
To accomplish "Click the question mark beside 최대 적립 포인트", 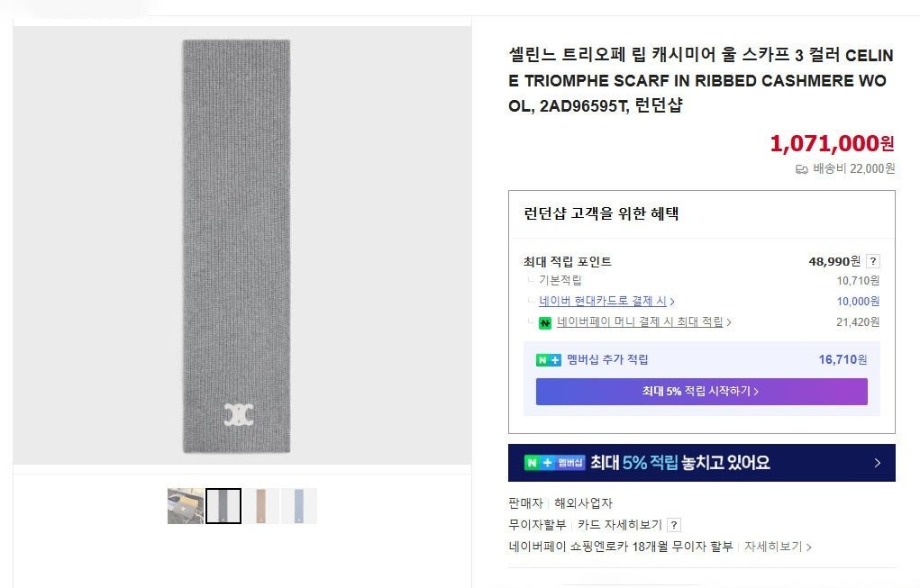I will [x=872, y=261].
